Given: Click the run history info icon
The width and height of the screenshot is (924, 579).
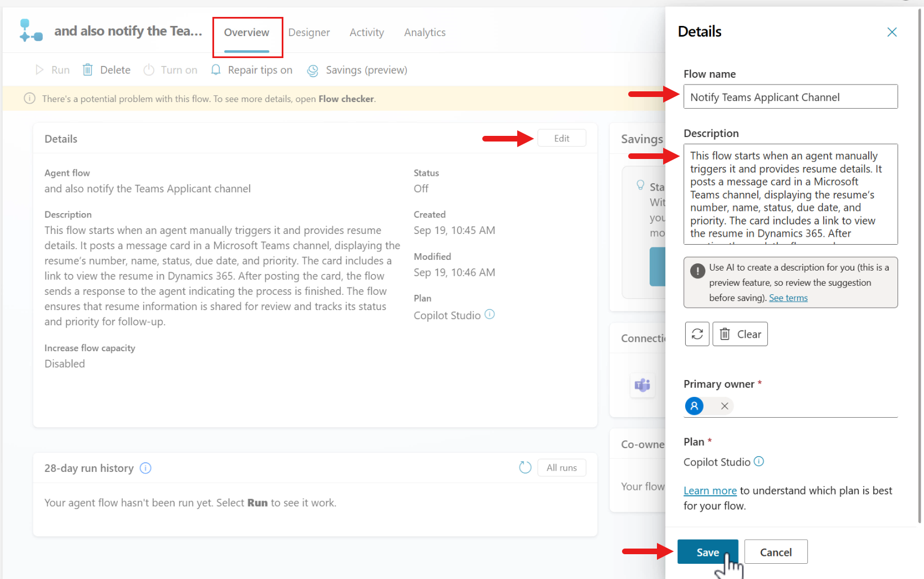Looking at the screenshot, I should click(x=145, y=468).
